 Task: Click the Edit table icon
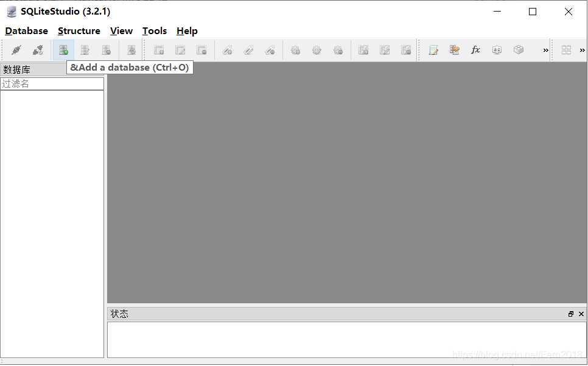pyautogui.click(x=180, y=50)
